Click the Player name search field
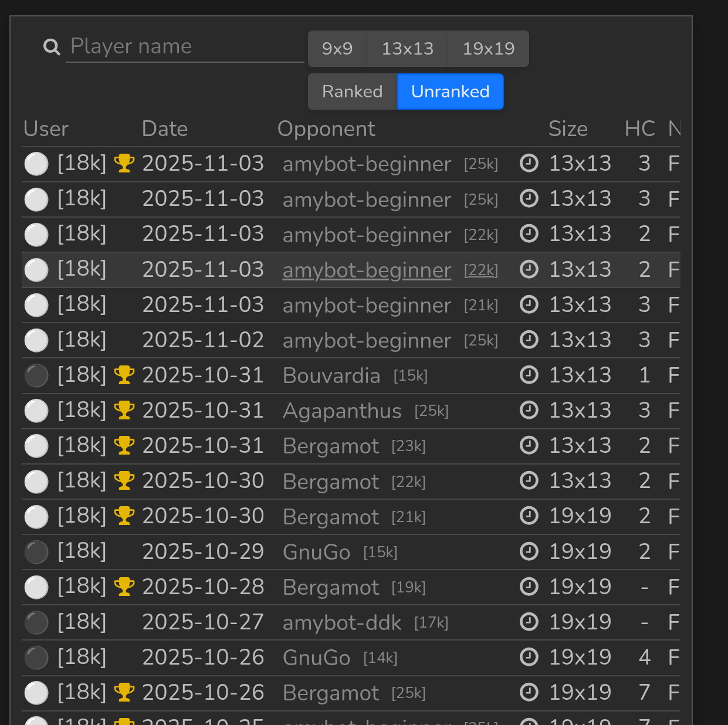 (x=185, y=46)
